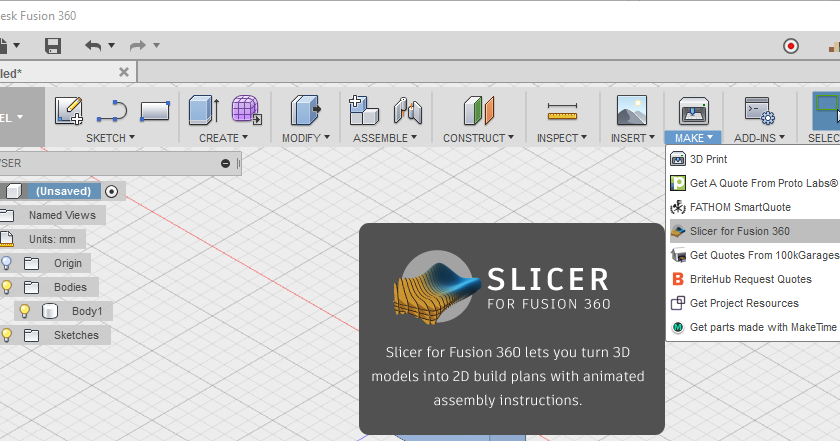Viewport: 840px width, 441px height.
Task: Click the 3D printer Make icon
Action: point(694,111)
